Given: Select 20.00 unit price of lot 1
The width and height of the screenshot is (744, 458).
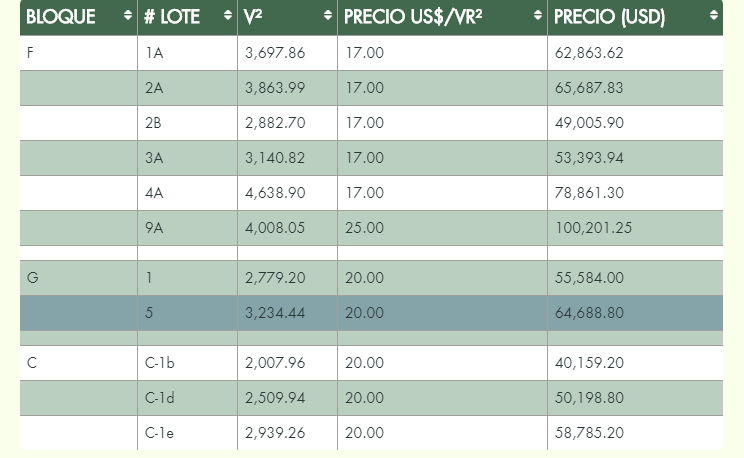Looking at the screenshot, I should [364, 278].
